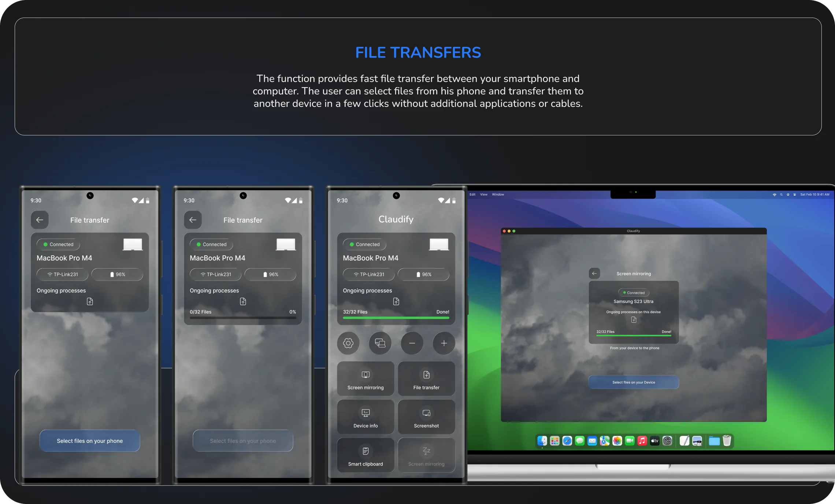Viewport: 835px width, 504px height.
Task: Click back arrow beside Screen mirroring in Mac window
Action: point(594,274)
